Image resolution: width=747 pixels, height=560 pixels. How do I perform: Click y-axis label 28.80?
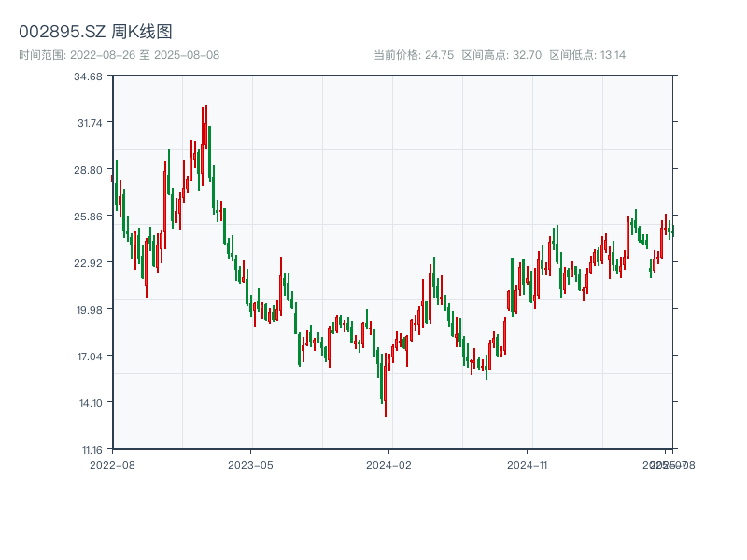click(88, 170)
